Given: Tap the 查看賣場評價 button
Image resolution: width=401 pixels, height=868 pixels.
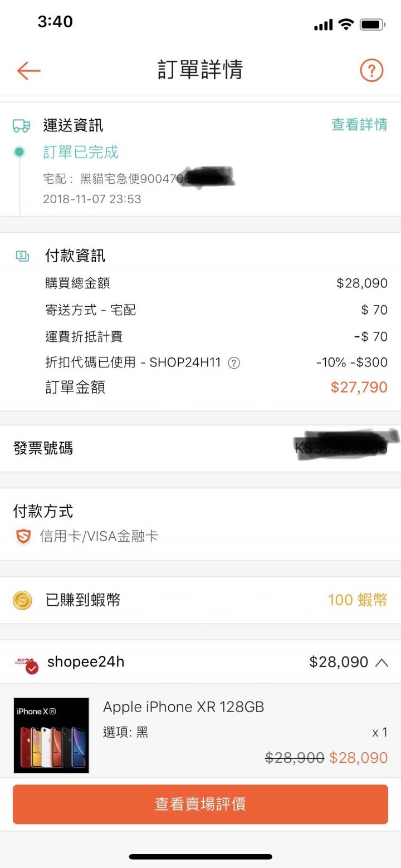Looking at the screenshot, I should click(200, 804).
